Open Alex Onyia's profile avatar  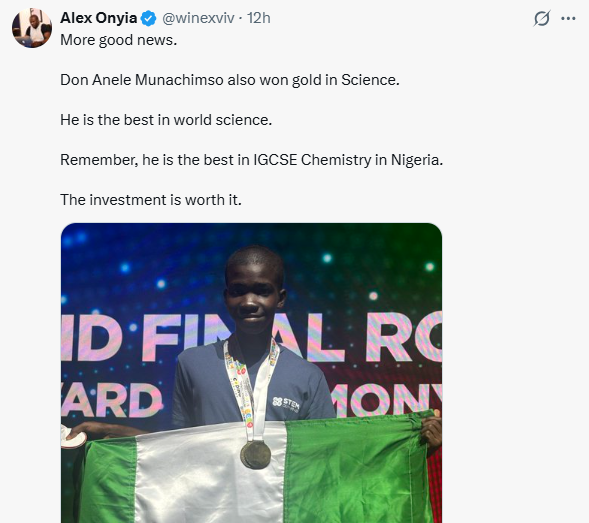[x=32, y=28]
